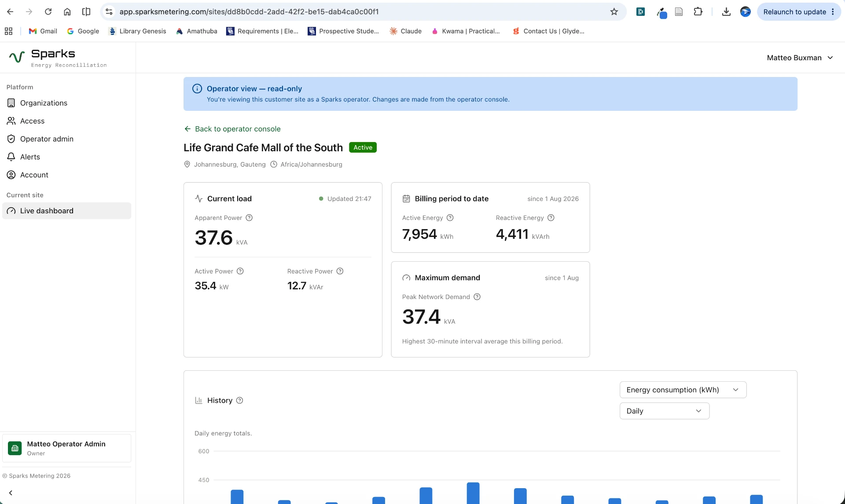Show Active Power help tooltip icon
The image size is (845, 504).
click(x=240, y=271)
